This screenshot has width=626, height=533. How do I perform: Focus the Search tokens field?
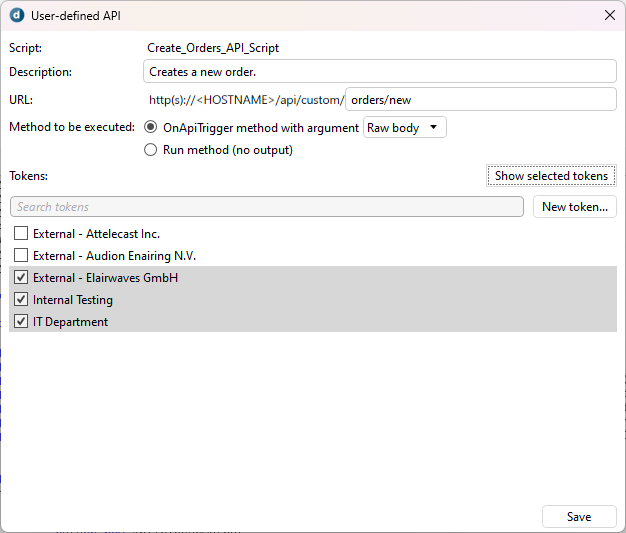point(267,207)
